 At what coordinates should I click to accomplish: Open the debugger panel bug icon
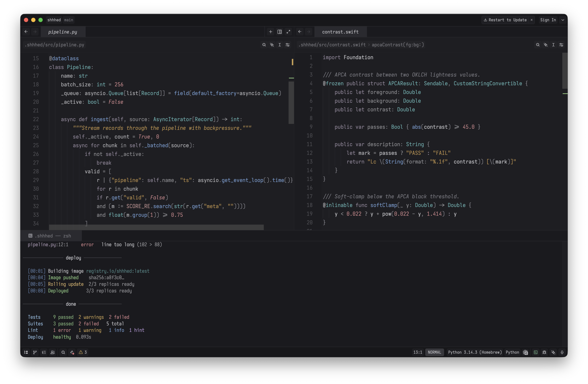pos(544,352)
